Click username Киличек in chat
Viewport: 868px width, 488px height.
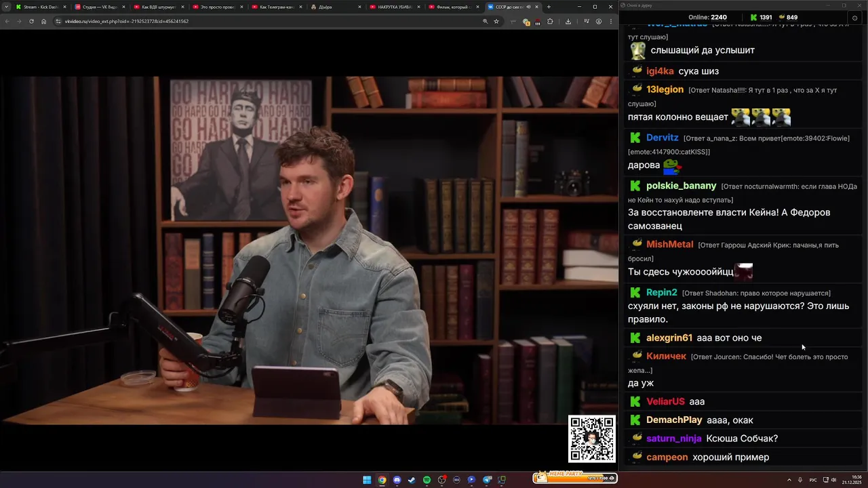pyautogui.click(x=666, y=357)
